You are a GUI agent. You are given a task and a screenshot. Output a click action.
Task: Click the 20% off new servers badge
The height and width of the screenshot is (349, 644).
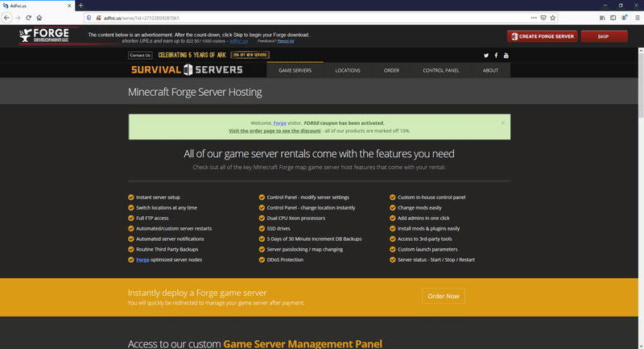(250, 55)
